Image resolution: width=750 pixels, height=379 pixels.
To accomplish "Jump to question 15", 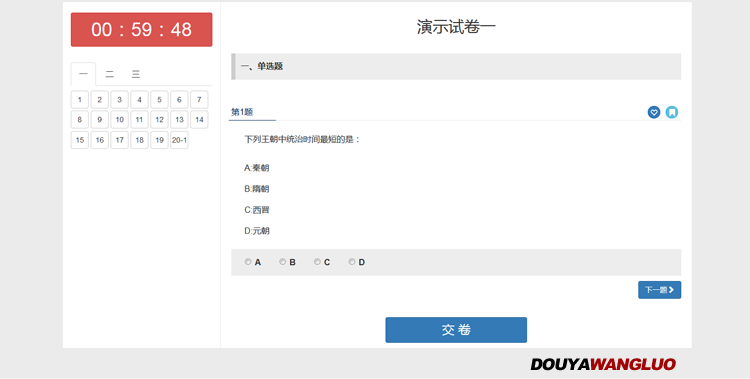I will (80, 140).
